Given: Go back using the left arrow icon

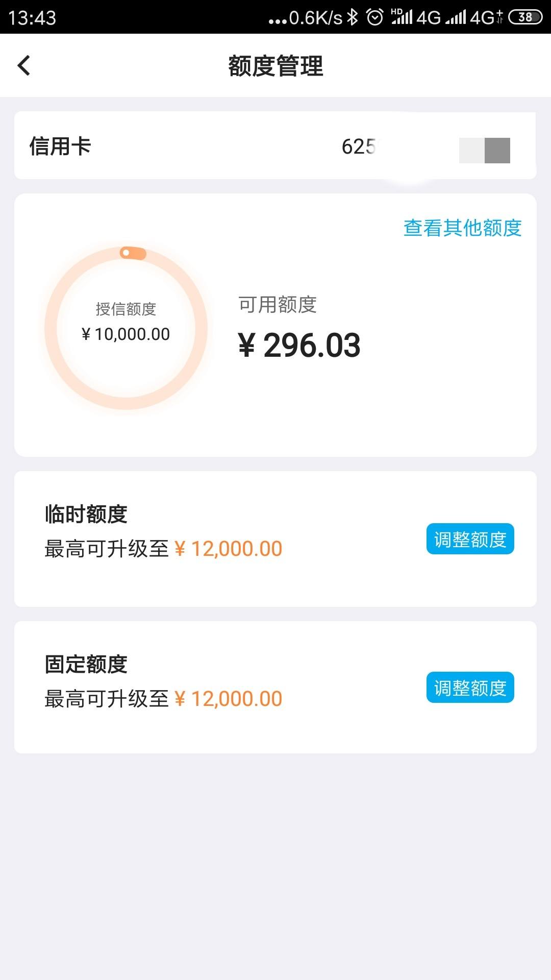Looking at the screenshot, I should [24, 65].
